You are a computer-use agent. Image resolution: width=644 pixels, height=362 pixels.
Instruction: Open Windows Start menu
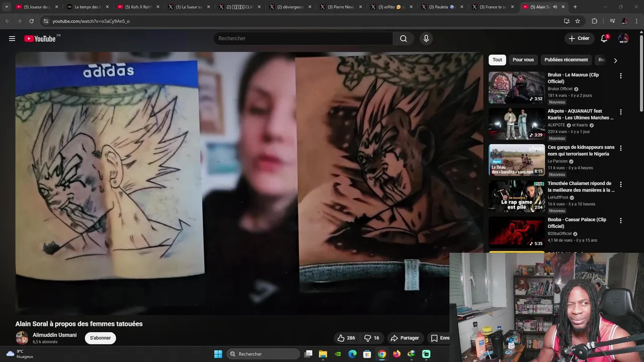pyautogui.click(x=218, y=354)
